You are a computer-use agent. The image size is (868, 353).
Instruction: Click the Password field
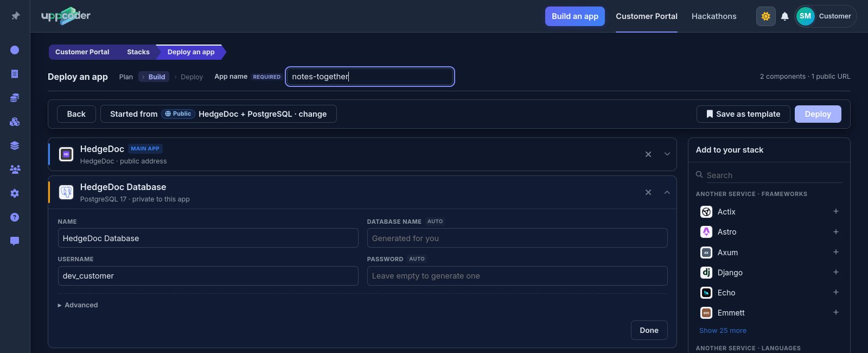tap(517, 276)
